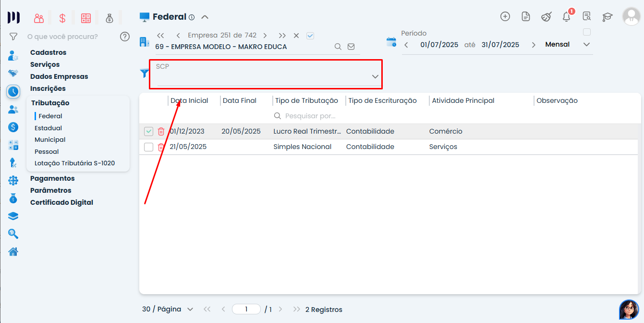The image size is (644, 323).
Task: Uncheck the Lucro Real Trimestral row checkbox
Action: [149, 131]
